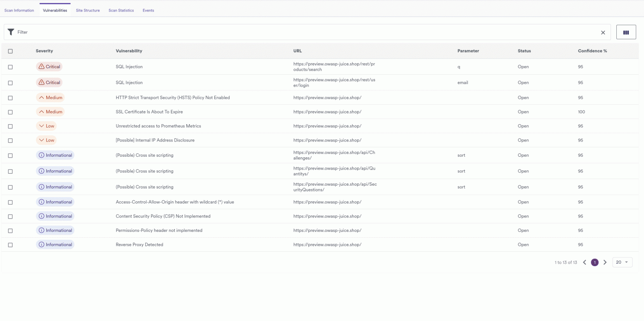Click into the Filter input field
The image size is (644, 321).
(x=308, y=32)
